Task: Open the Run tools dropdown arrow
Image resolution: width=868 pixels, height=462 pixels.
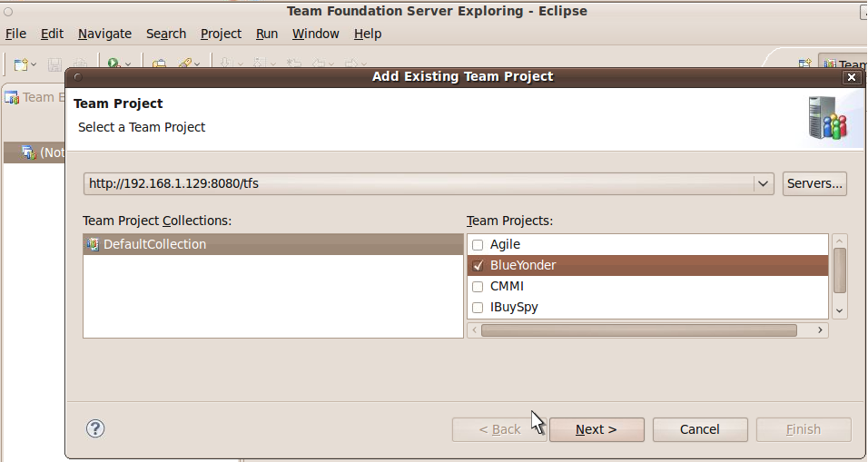Action: pos(128,65)
